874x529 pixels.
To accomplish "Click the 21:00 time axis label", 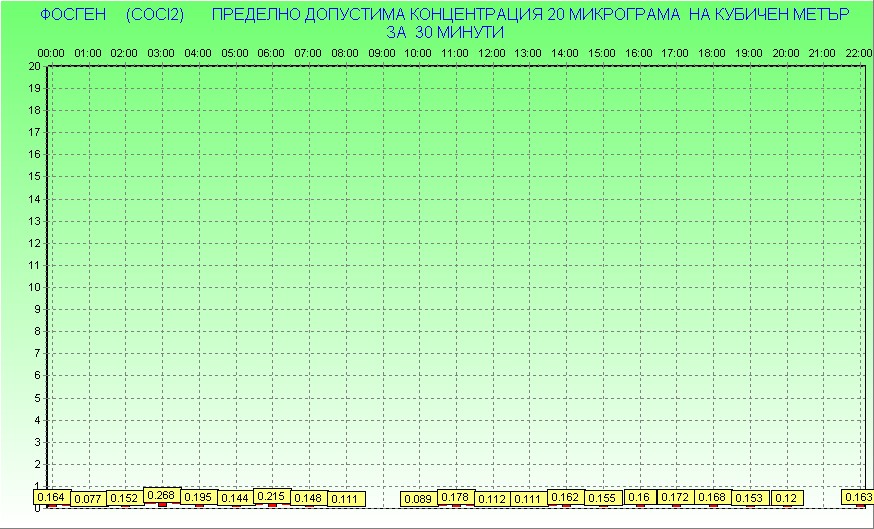I will point(822,54).
